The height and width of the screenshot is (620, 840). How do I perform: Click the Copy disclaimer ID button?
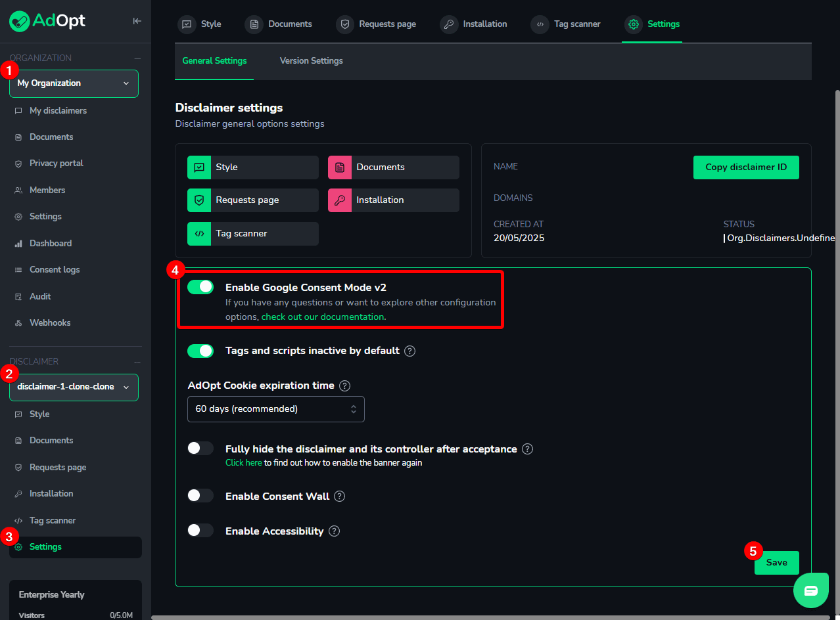coord(746,167)
